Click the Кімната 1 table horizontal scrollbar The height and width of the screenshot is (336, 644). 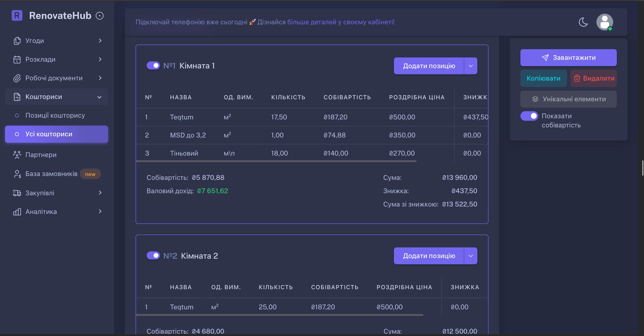(x=276, y=161)
